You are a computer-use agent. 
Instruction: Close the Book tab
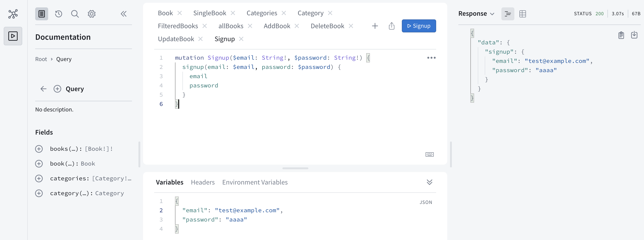[179, 13]
